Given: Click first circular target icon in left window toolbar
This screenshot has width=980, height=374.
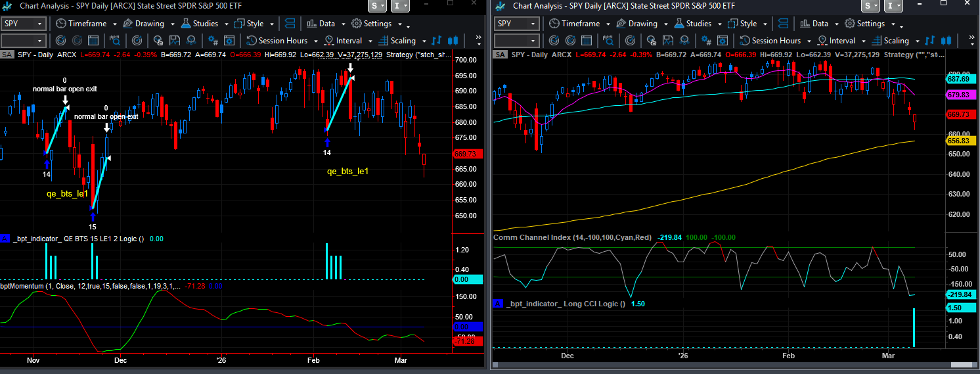Looking at the screenshot, I should 60,41.
